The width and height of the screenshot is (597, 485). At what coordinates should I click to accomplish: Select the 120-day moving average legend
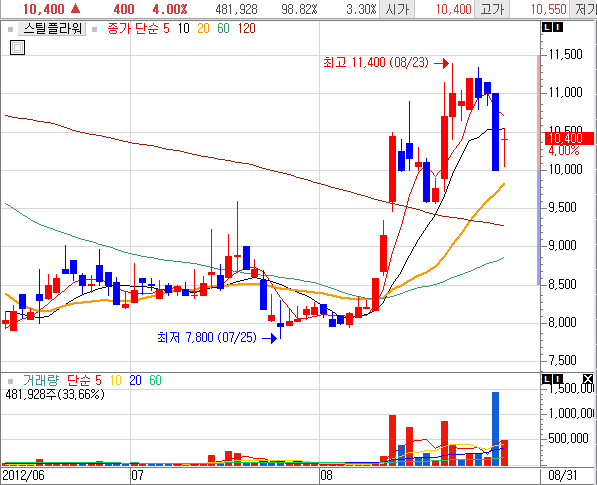point(247,29)
